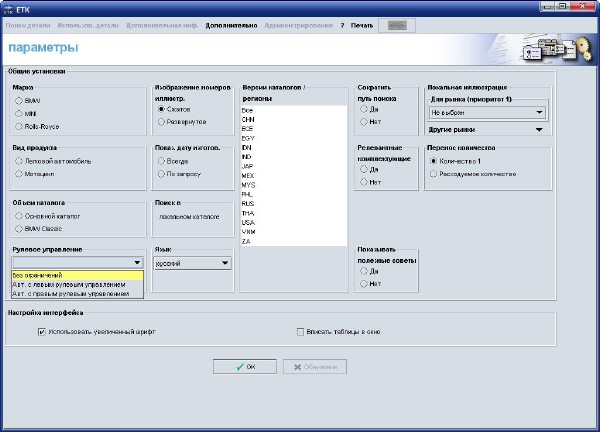Viewport: 600px width, 432px height.
Task: Click the green checkmark on OK button
Action: pyautogui.click(x=240, y=367)
